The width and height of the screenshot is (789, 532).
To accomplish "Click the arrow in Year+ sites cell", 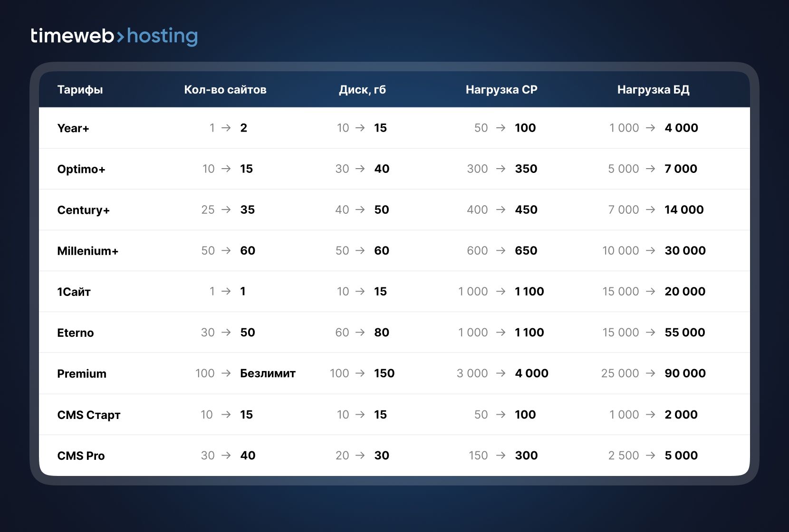I will [226, 128].
